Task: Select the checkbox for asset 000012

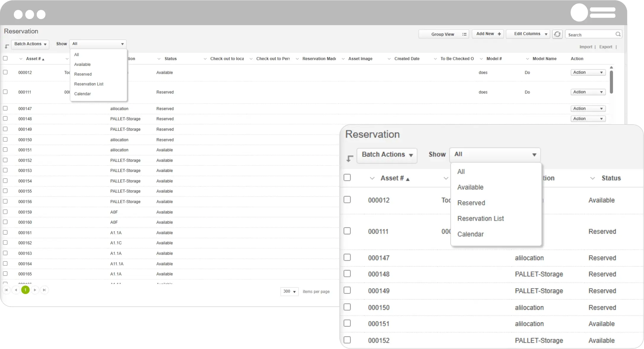Action: click(x=5, y=72)
